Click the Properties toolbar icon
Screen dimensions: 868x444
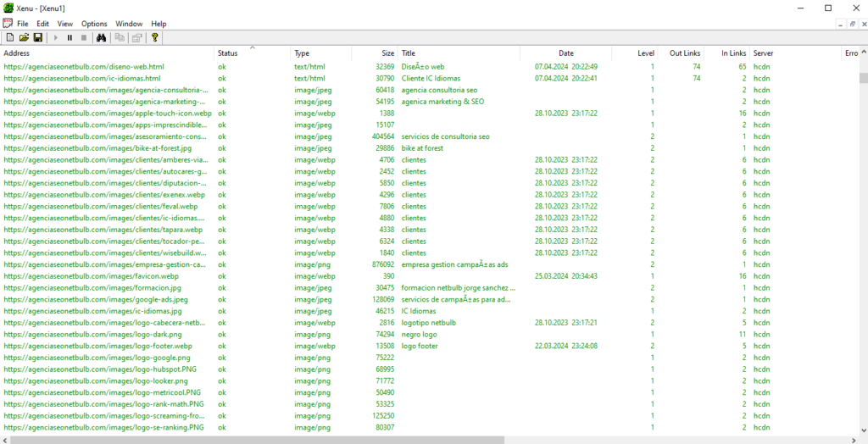coord(136,38)
